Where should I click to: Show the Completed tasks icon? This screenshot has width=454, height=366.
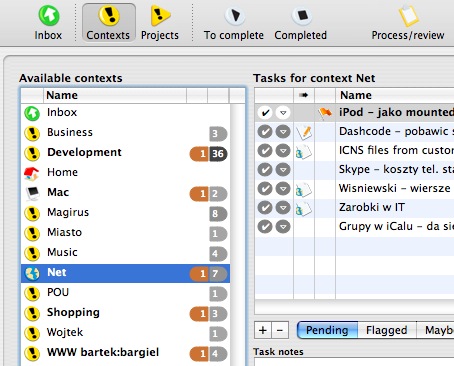click(302, 16)
